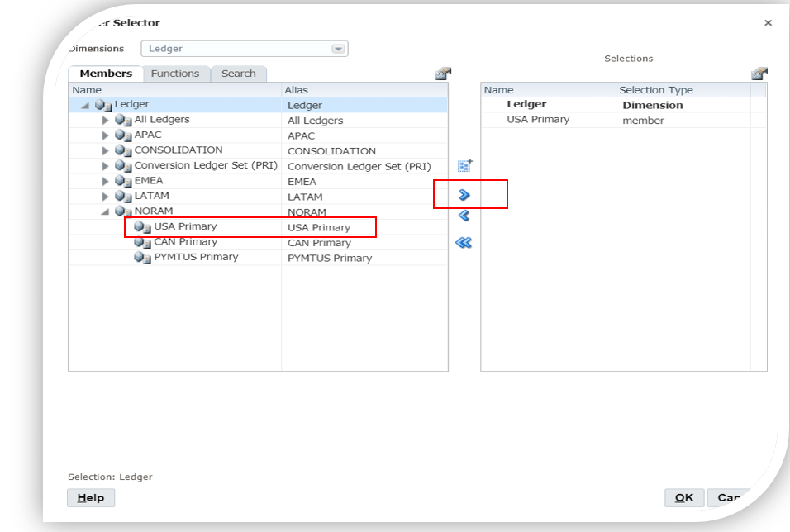
Task: Click the CAN Primary member icon
Action: point(142,243)
